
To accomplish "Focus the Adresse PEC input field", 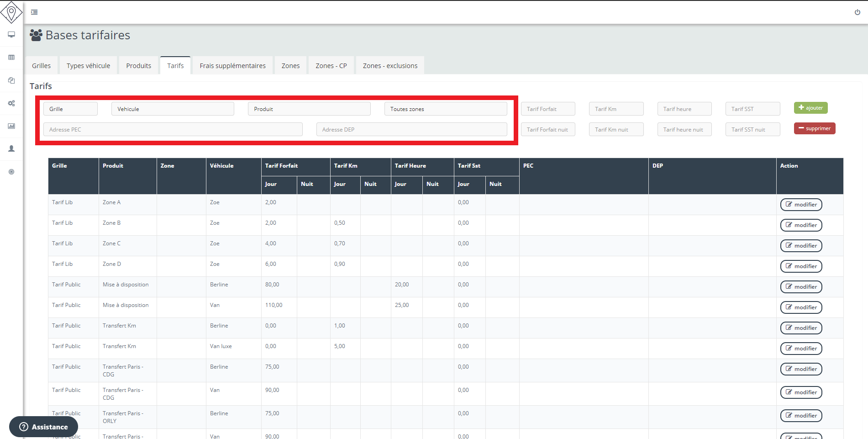I will [x=173, y=130].
